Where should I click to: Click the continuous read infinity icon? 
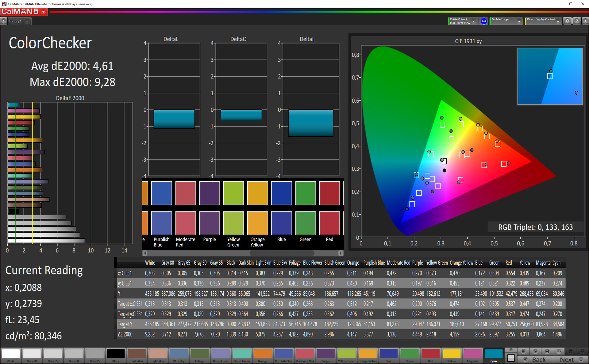[x=559, y=351]
